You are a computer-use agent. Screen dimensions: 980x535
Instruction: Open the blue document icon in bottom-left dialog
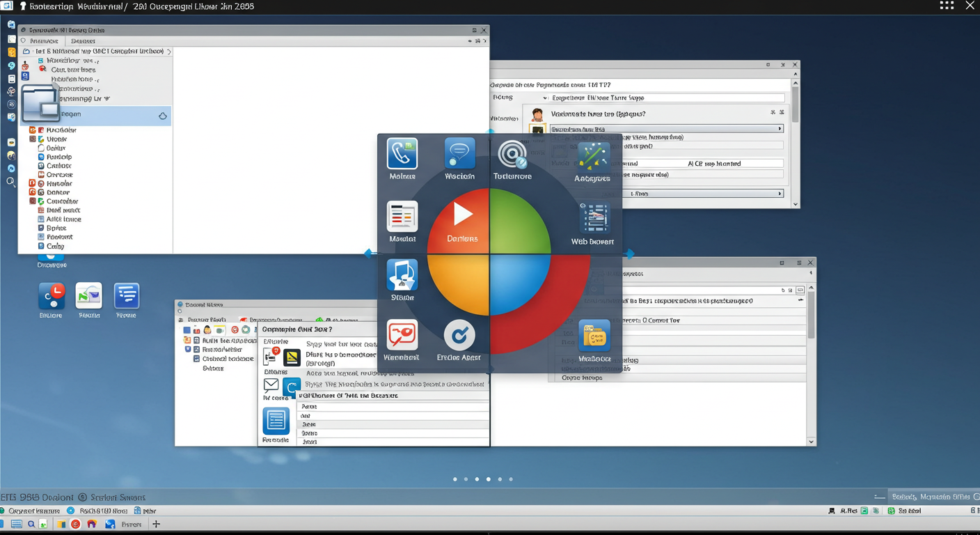pos(276,421)
